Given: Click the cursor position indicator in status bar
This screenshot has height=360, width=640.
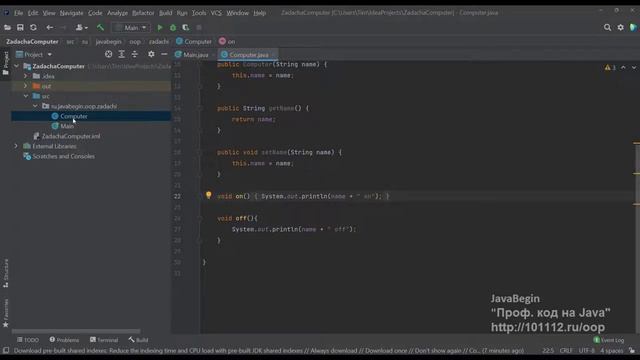Looking at the screenshot, I should [548, 351].
